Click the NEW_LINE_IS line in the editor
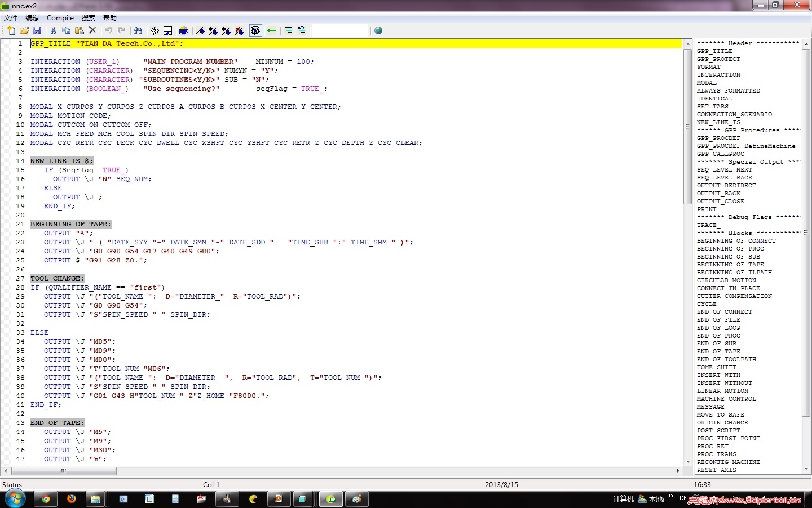Screen dimensions: 812x508 [x=62, y=161]
